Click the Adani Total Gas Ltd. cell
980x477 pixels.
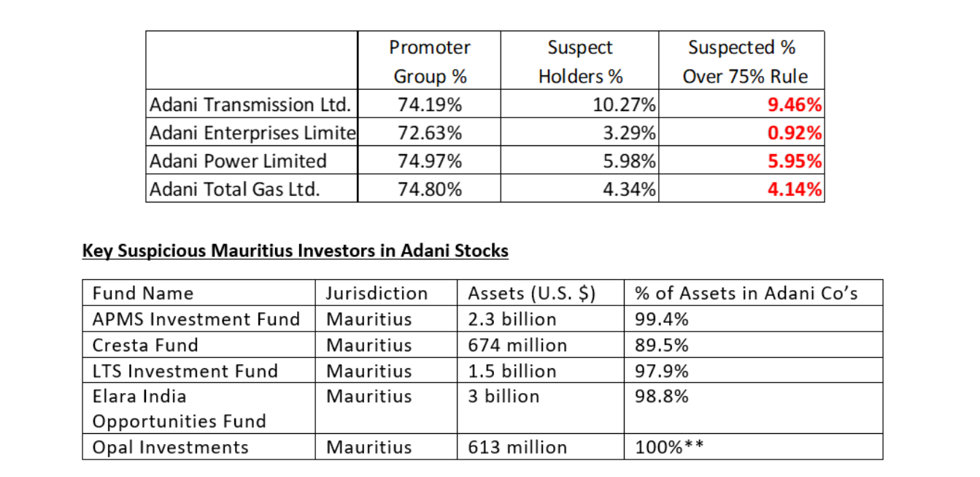click(235, 189)
